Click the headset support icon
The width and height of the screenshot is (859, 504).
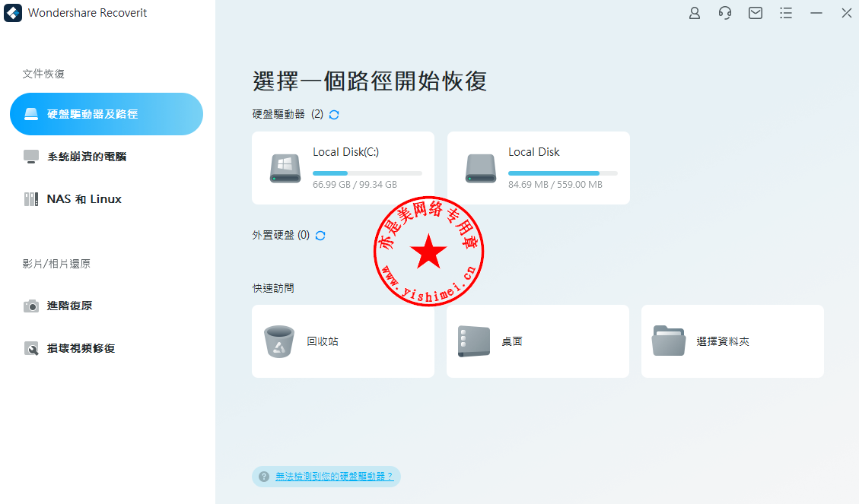724,13
